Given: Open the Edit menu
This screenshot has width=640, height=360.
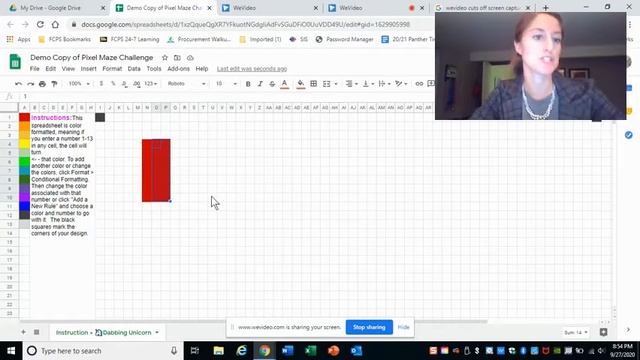Looking at the screenshot, I should click(51, 69).
